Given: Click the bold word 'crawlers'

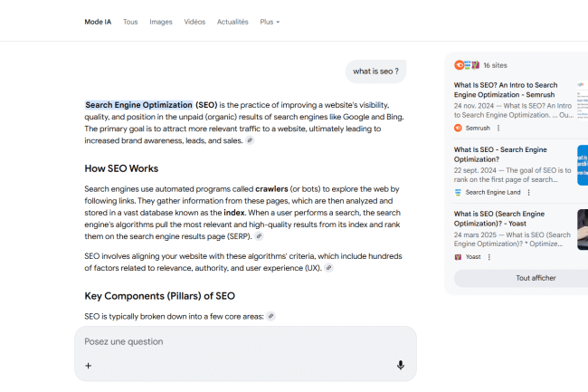Looking at the screenshot, I should point(271,189).
